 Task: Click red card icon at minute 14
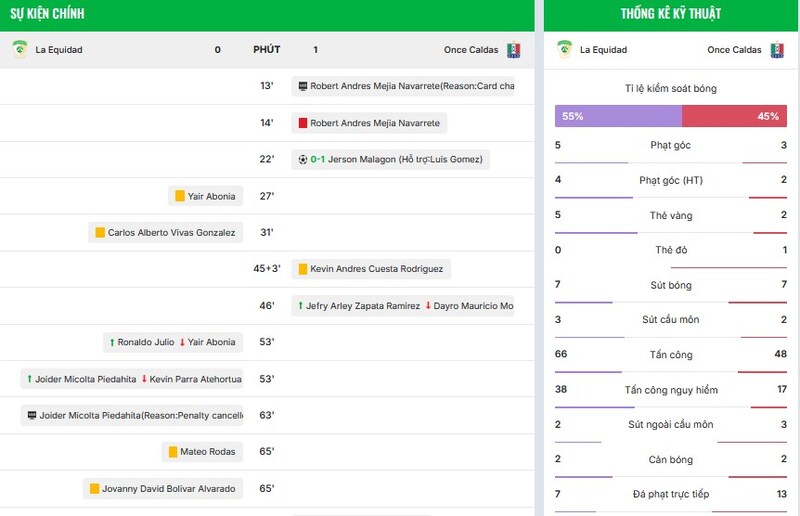click(x=302, y=123)
